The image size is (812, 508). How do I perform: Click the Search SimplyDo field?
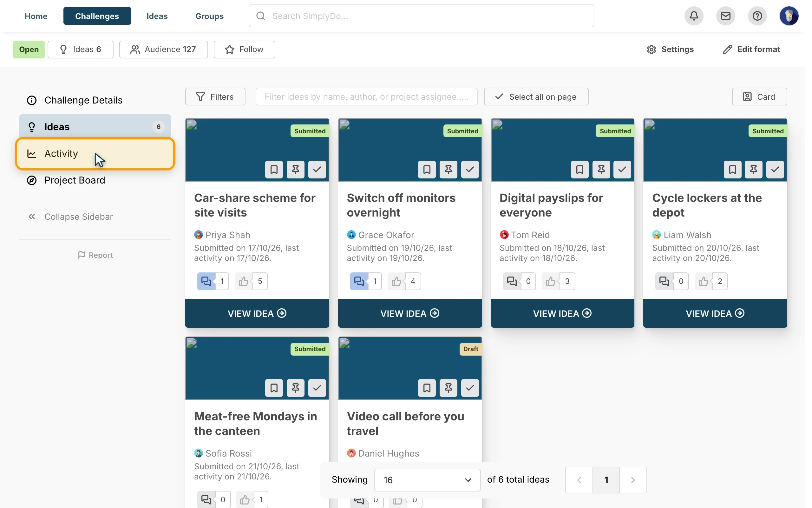[x=421, y=16]
